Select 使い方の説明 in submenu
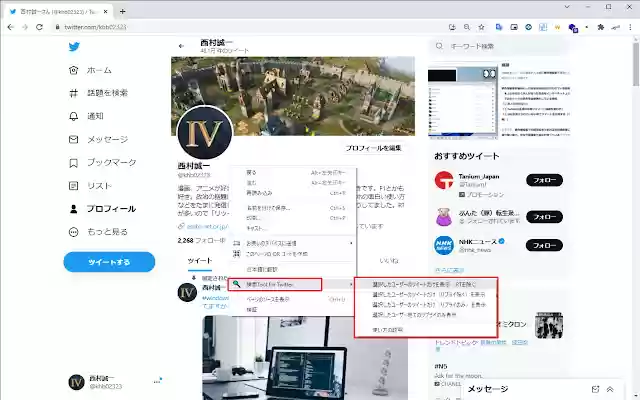Image resolution: width=640 pixels, height=400 pixels. 426,329
